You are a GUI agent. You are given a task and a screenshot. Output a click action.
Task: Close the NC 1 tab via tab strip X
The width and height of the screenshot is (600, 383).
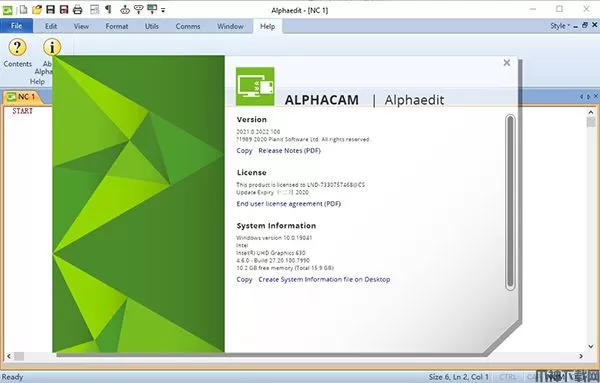[595, 96]
